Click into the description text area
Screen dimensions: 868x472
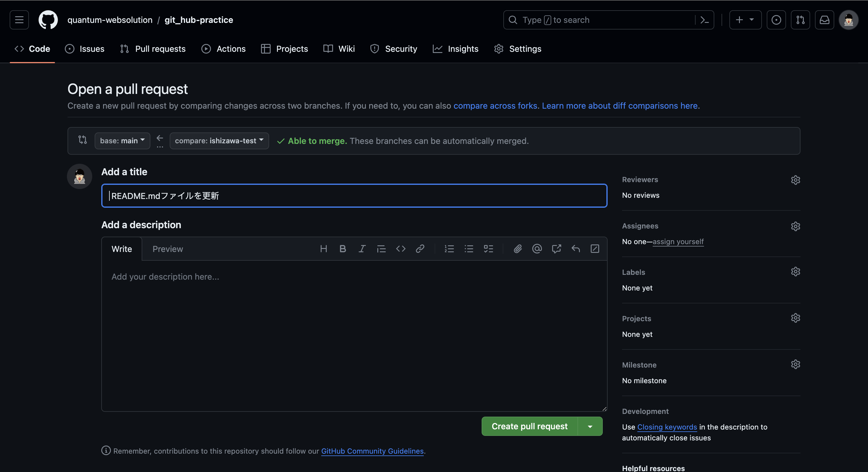354,335
